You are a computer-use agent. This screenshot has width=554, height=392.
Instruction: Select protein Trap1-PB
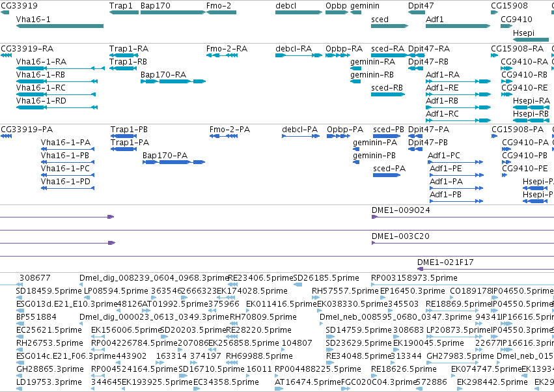click(x=124, y=136)
